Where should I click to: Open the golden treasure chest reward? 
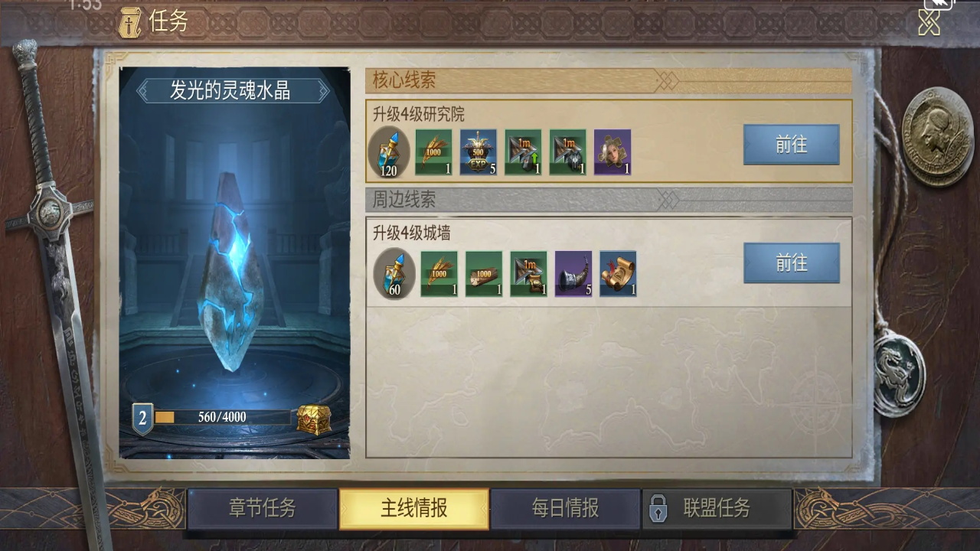(x=314, y=419)
